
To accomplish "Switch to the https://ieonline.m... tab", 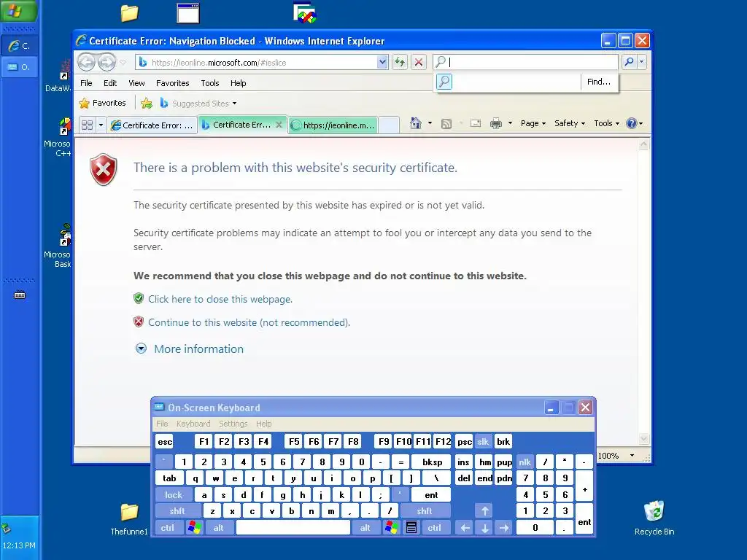I will click(333, 125).
